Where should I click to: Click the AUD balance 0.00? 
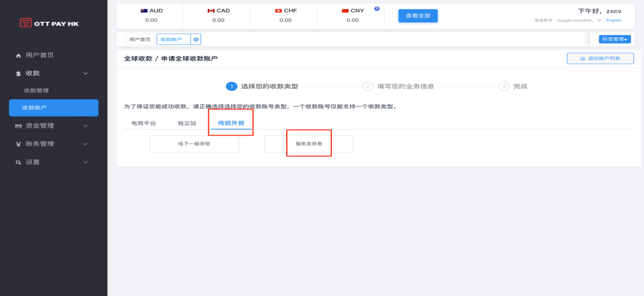[x=152, y=20]
